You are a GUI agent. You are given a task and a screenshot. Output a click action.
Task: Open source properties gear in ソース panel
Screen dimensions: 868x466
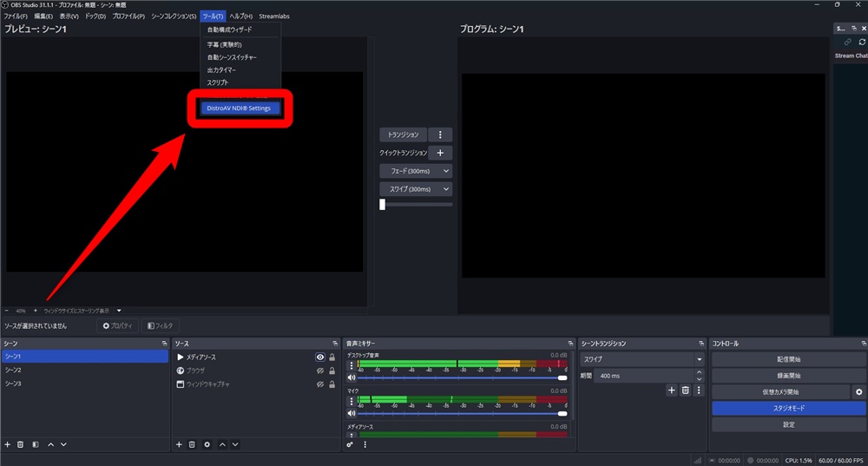207,444
